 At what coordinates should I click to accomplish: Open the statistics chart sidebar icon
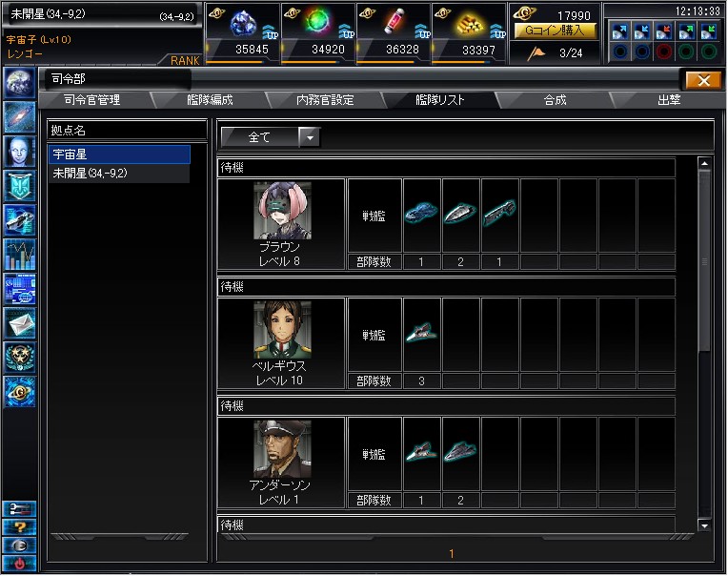[19, 255]
